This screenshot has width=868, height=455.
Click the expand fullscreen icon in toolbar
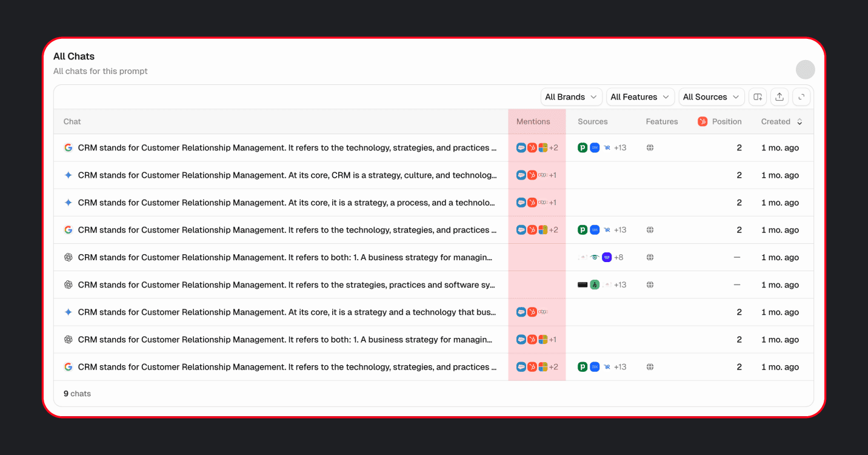click(801, 97)
